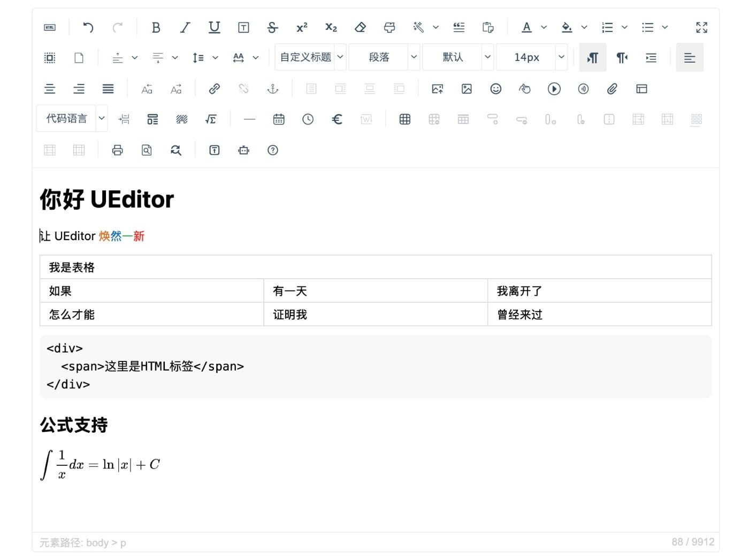
Task: Select all content icon
Action: pos(50,58)
